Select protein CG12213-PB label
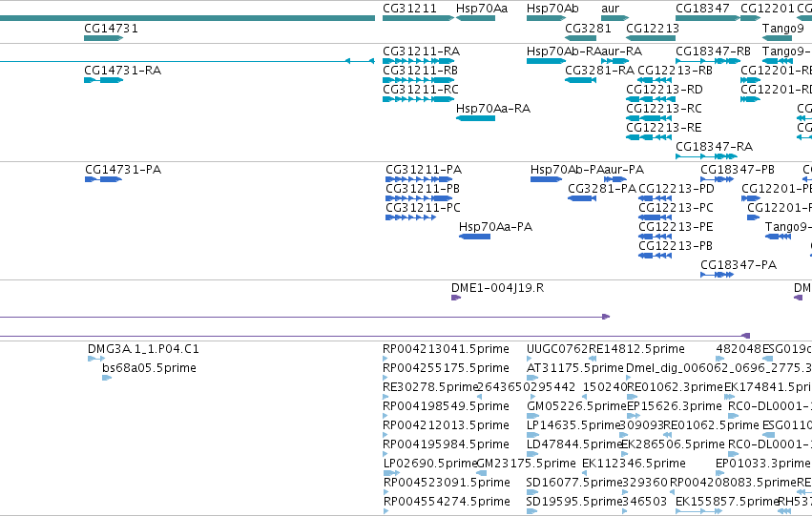 [x=676, y=245]
